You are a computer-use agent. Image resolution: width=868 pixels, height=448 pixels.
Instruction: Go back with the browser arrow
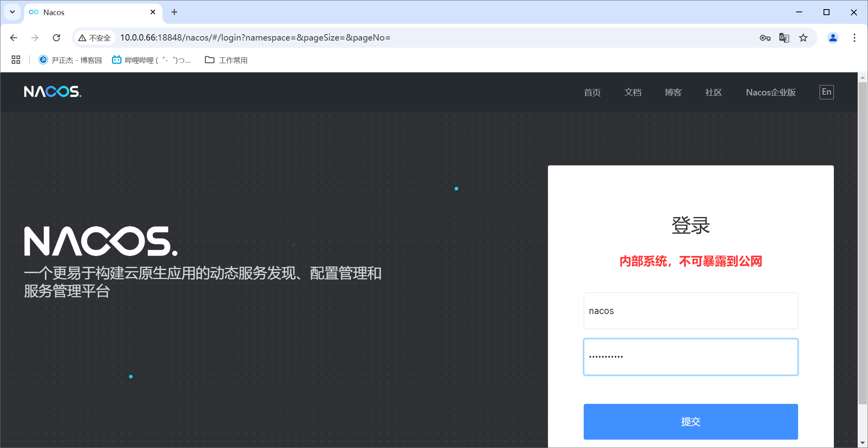(14, 38)
